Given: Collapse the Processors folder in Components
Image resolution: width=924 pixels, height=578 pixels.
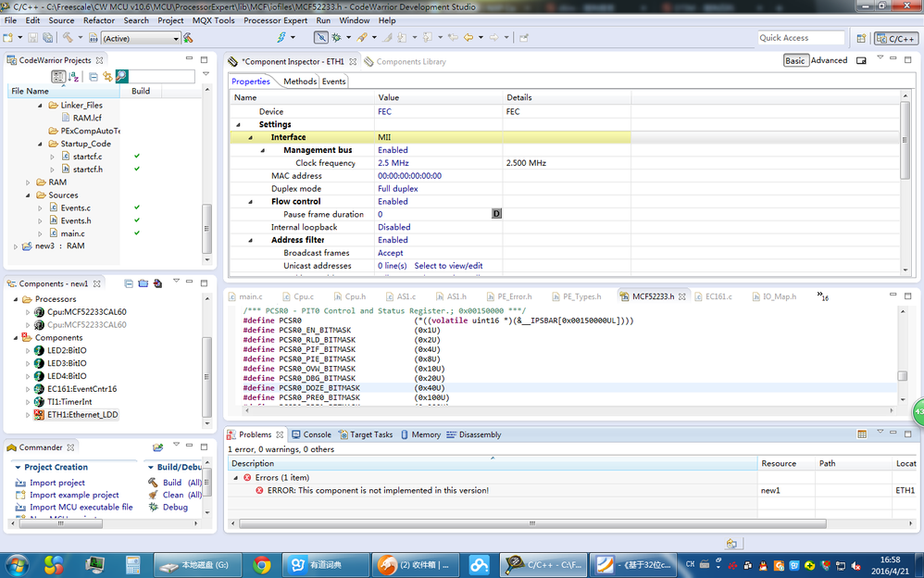Looking at the screenshot, I should [15, 299].
